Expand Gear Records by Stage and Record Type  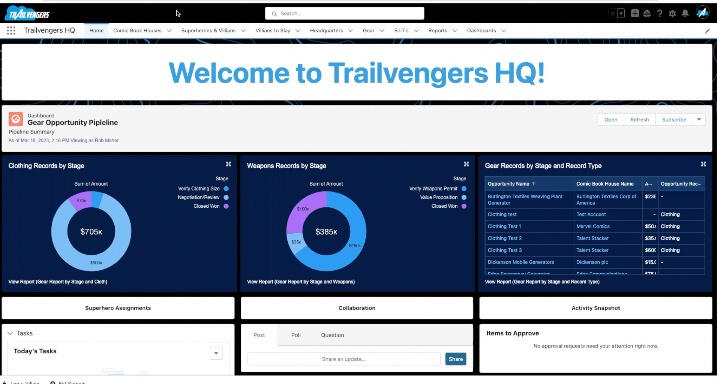(x=703, y=164)
